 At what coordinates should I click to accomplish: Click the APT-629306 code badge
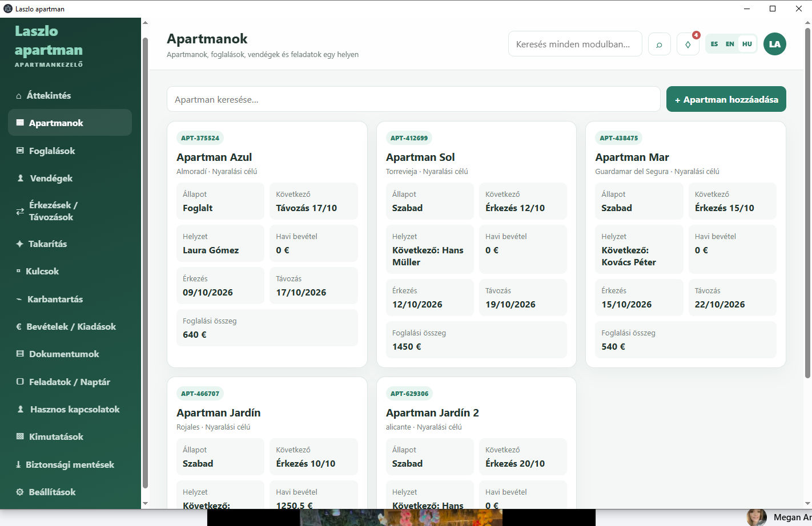click(x=409, y=394)
